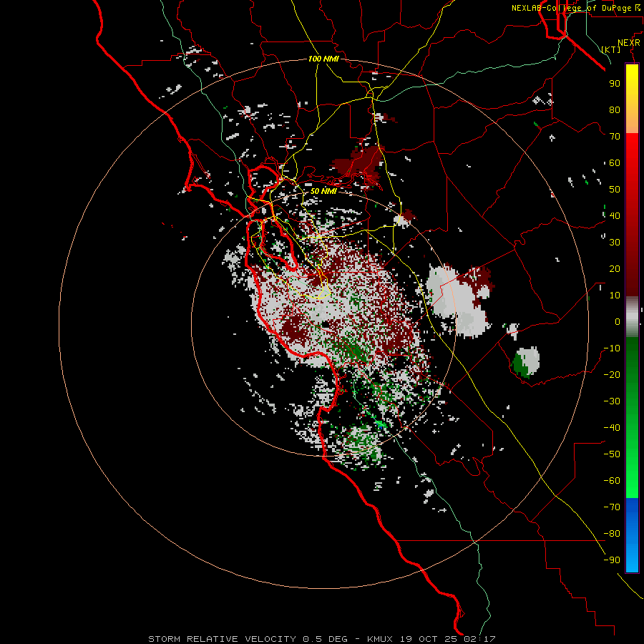Click the 0 scale label
The height and width of the screenshot is (644, 644).
tap(618, 322)
